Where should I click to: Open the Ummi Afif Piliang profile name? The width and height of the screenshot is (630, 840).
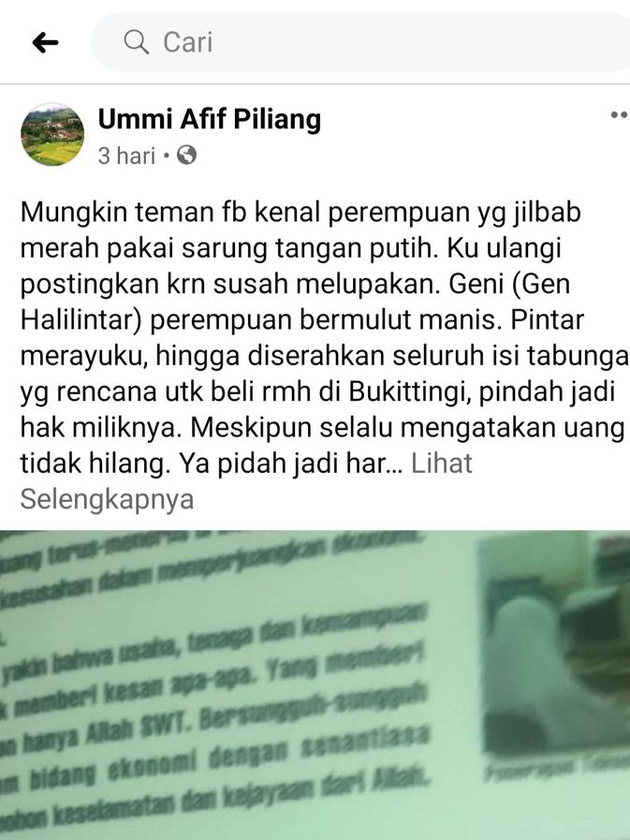pyautogui.click(x=210, y=119)
